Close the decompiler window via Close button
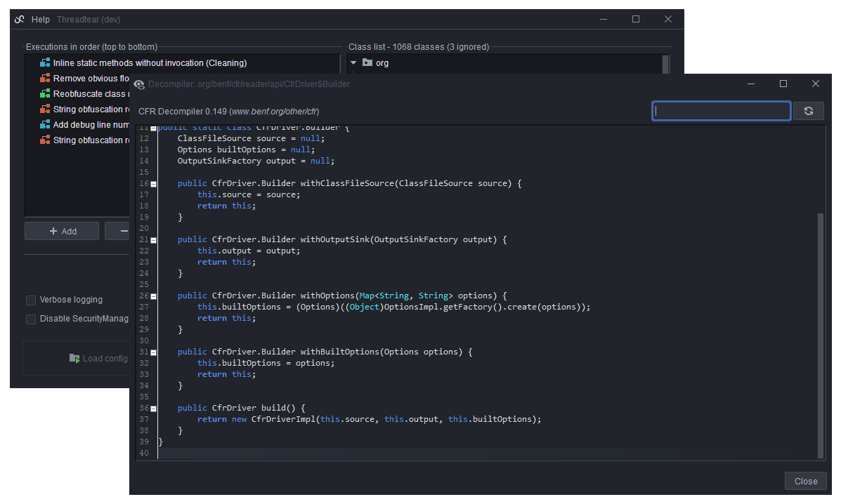 point(805,481)
